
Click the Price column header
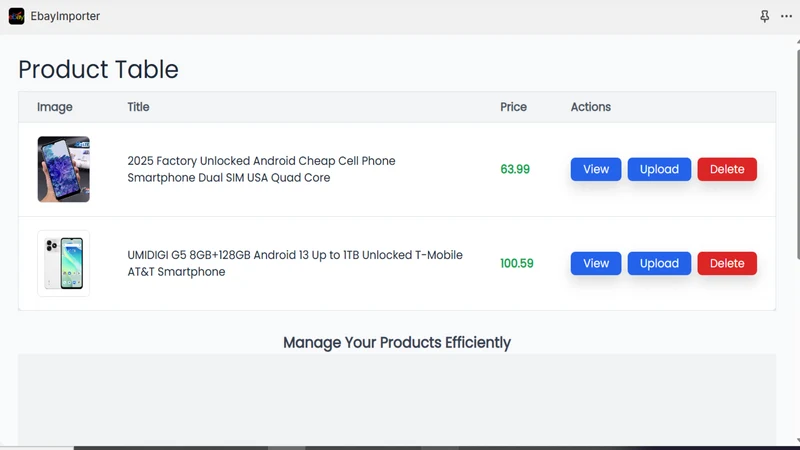pos(513,107)
